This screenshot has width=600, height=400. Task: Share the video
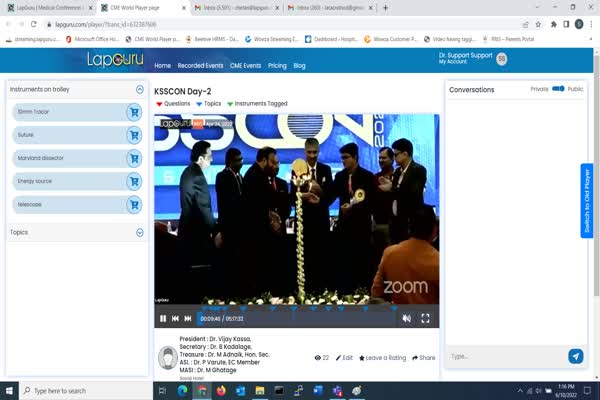pyautogui.click(x=424, y=358)
